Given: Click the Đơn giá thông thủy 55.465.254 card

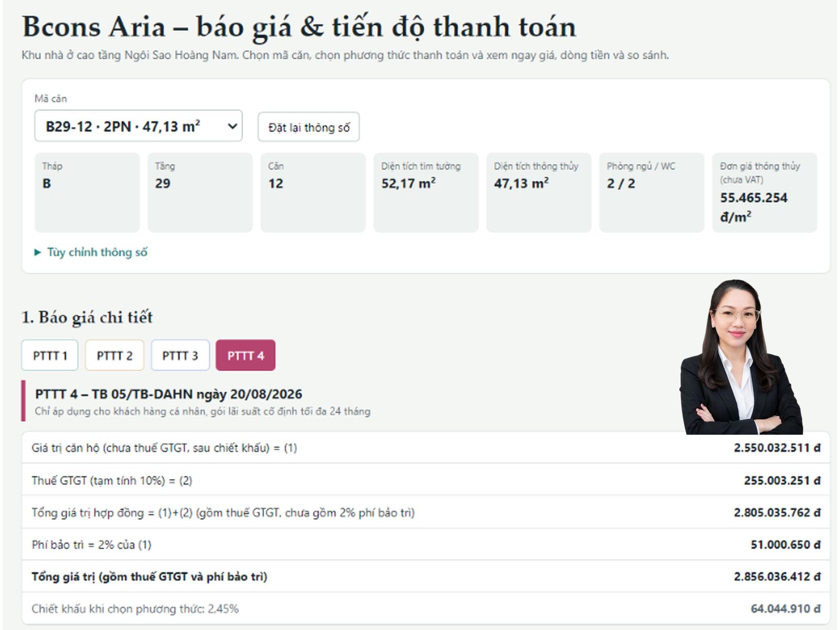Looking at the screenshot, I should tap(764, 193).
